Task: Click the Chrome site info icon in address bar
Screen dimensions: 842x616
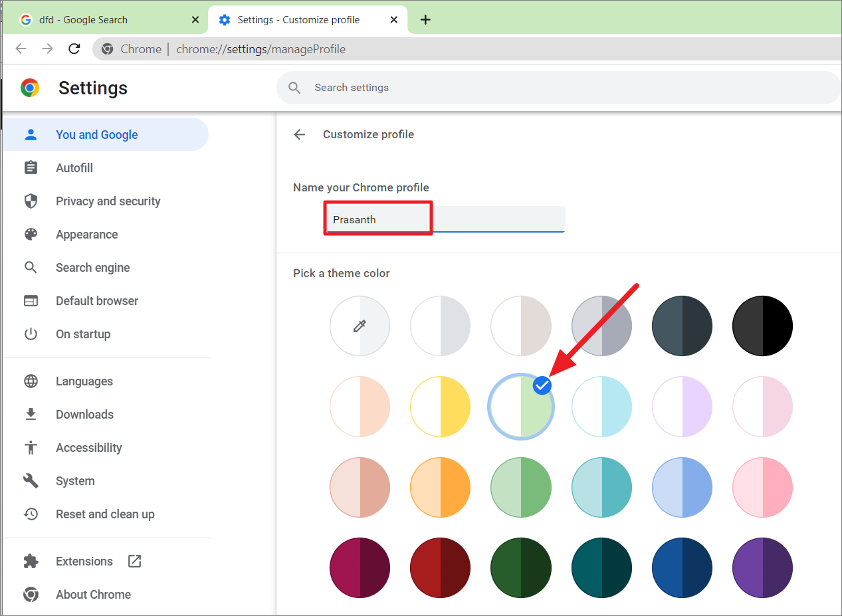Action: coord(107,49)
